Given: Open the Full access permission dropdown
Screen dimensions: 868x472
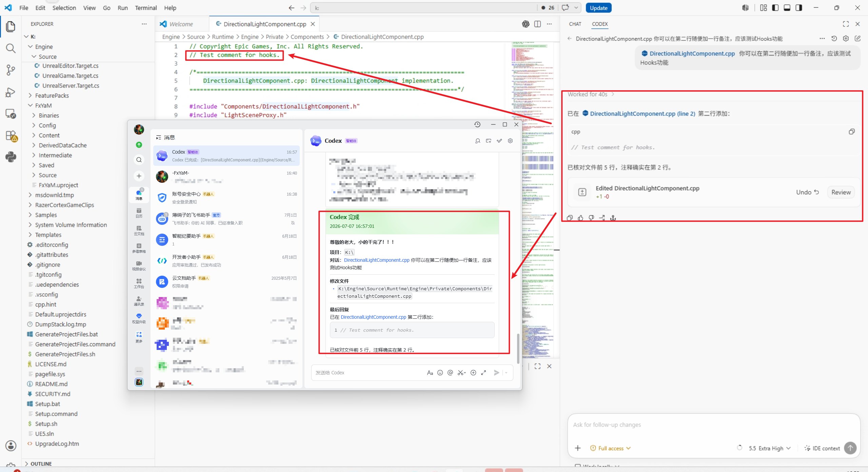Looking at the screenshot, I should point(611,448).
